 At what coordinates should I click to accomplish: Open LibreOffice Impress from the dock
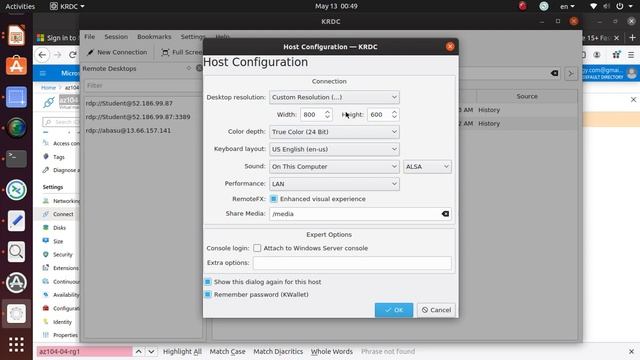point(16,36)
